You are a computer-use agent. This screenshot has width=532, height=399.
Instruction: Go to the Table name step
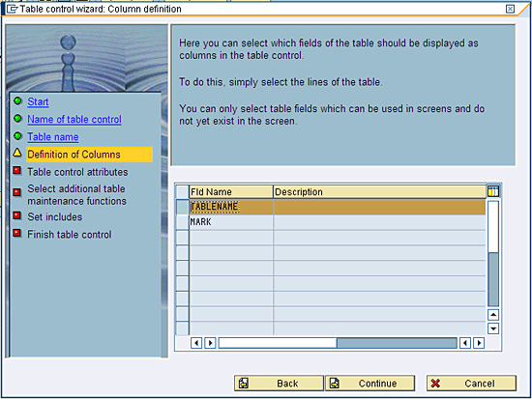click(x=53, y=137)
